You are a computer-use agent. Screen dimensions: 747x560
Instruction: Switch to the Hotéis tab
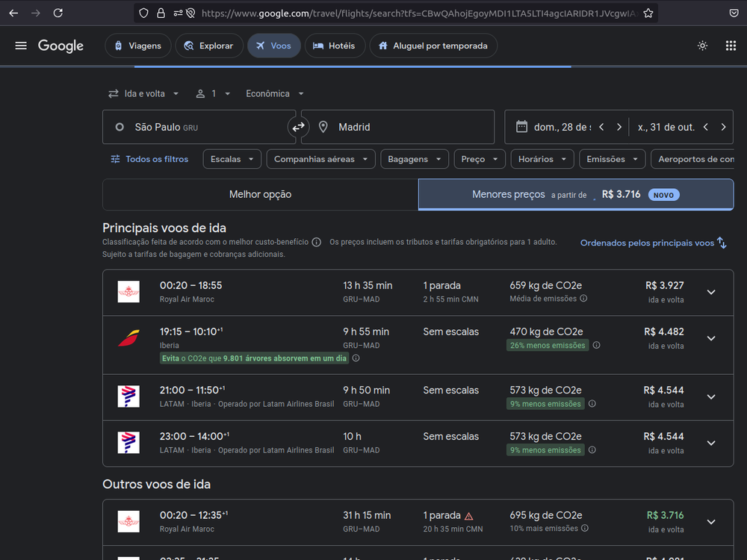334,46
